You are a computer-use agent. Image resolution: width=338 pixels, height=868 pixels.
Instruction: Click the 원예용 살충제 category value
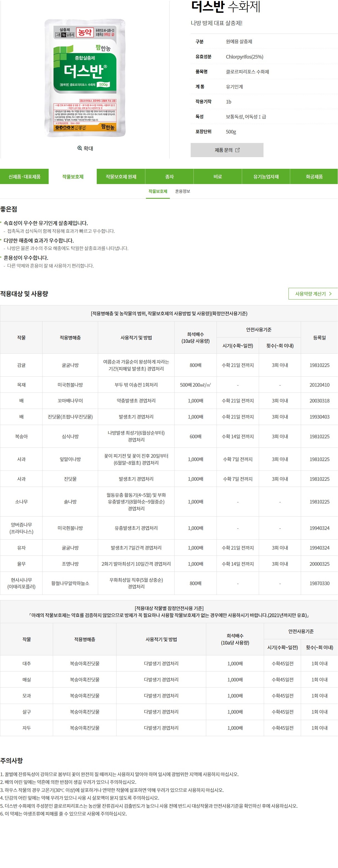239,41
